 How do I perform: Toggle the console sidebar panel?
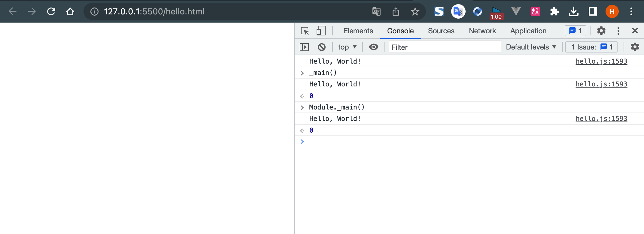point(304,47)
